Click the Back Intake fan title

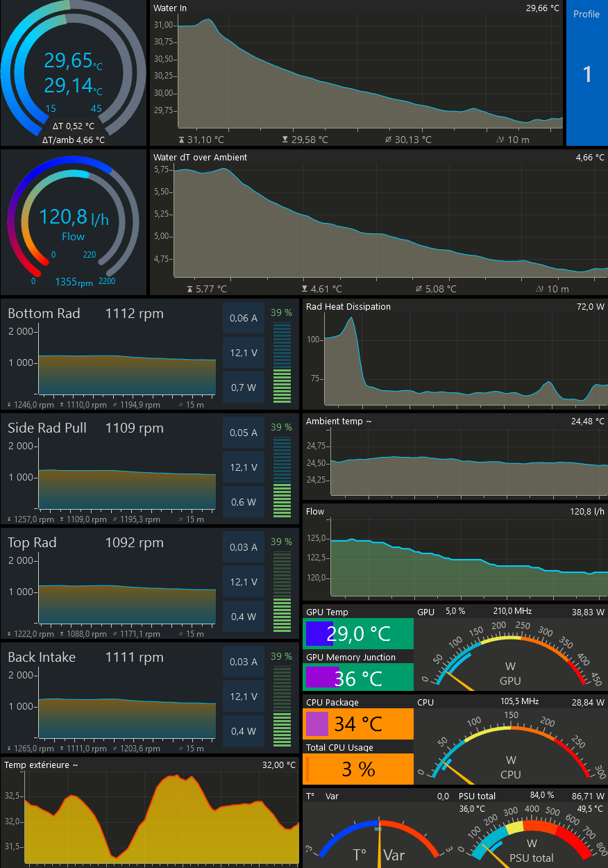click(42, 657)
